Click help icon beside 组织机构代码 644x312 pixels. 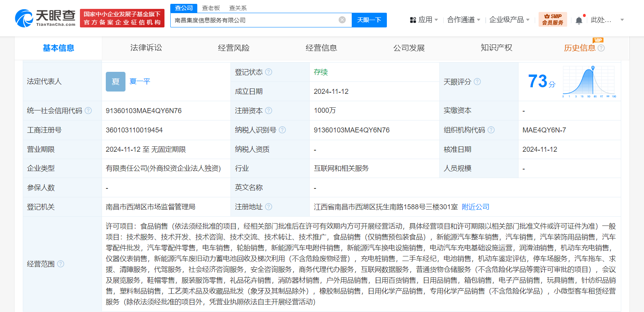point(491,130)
